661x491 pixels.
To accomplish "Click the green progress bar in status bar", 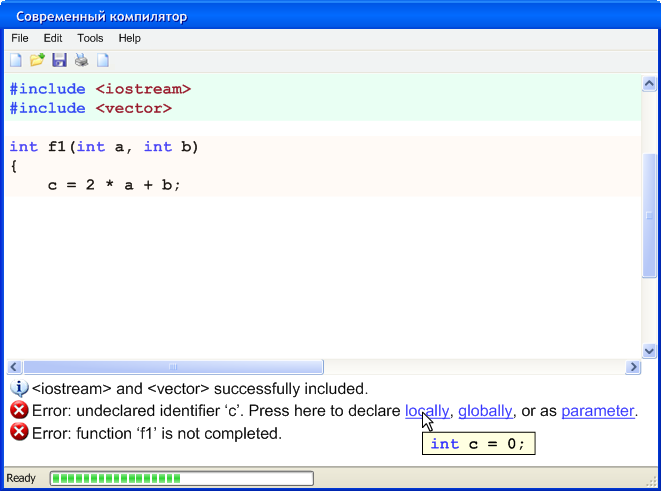I will 182,478.
